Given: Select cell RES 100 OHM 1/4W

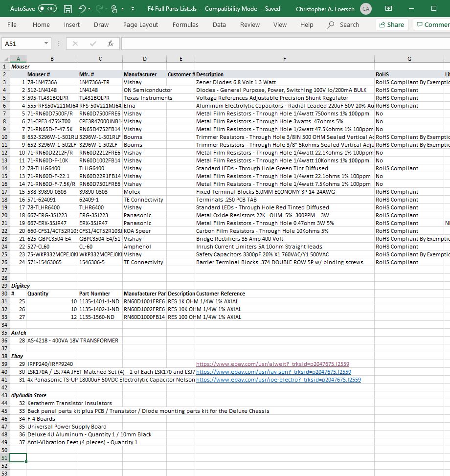Looking at the screenshot, I should click(x=180, y=317).
